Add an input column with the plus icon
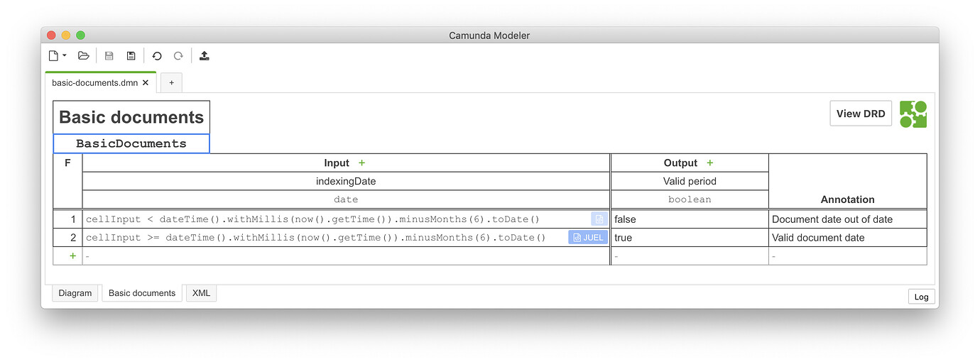980x362 pixels. [x=361, y=163]
